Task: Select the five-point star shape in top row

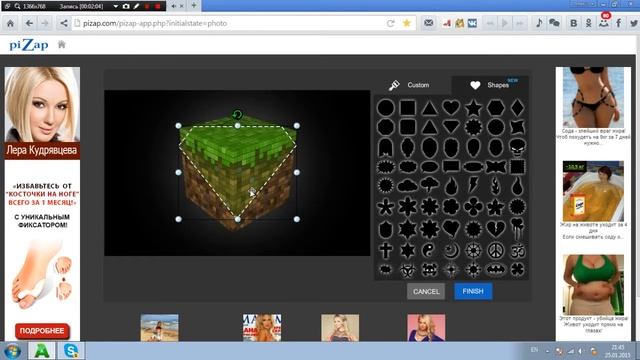Action: click(473, 108)
